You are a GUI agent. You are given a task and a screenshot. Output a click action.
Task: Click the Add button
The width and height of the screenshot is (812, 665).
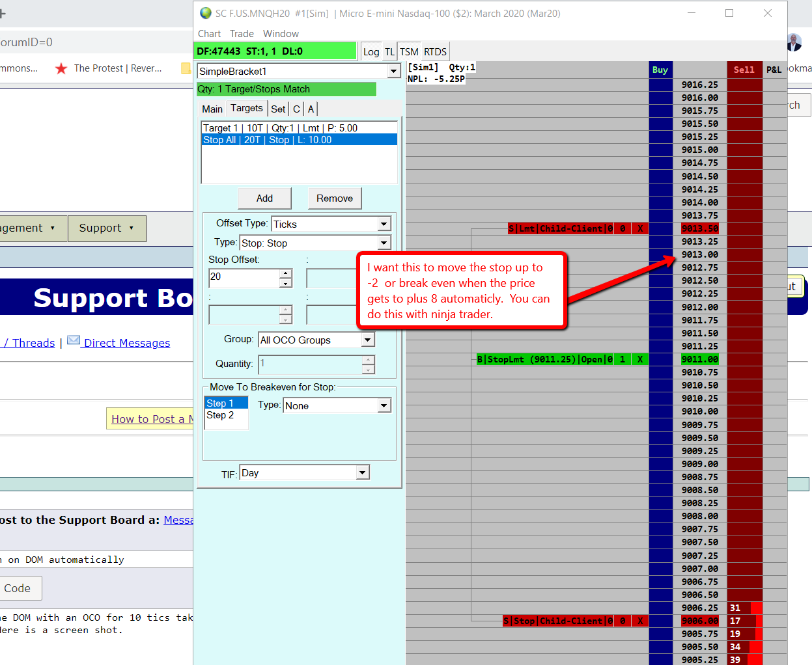pyautogui.click(x=264, y=198)
